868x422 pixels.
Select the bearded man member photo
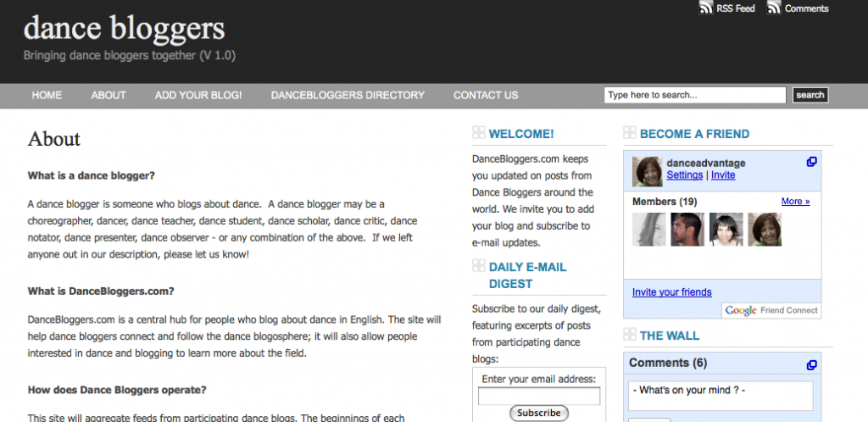click(687, 230)
